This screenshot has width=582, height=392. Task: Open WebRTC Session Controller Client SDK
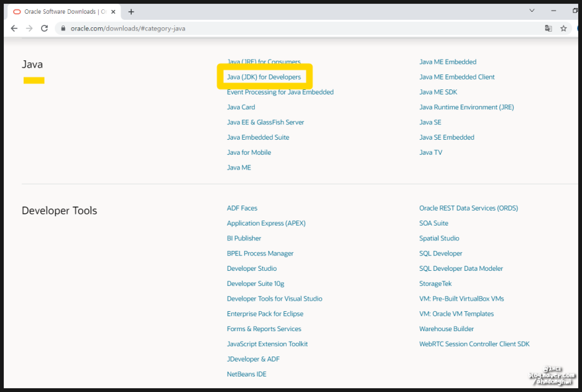474,344
